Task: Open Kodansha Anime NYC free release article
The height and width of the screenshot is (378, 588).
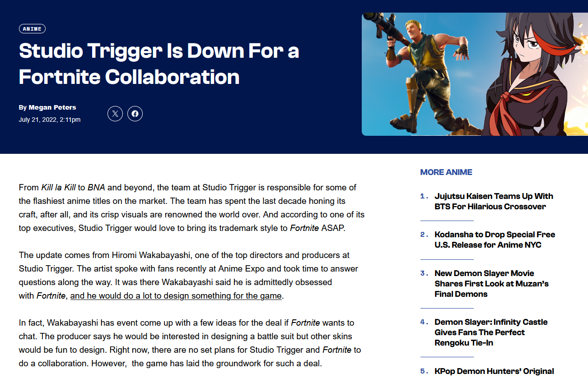Action: pos(495,240)
